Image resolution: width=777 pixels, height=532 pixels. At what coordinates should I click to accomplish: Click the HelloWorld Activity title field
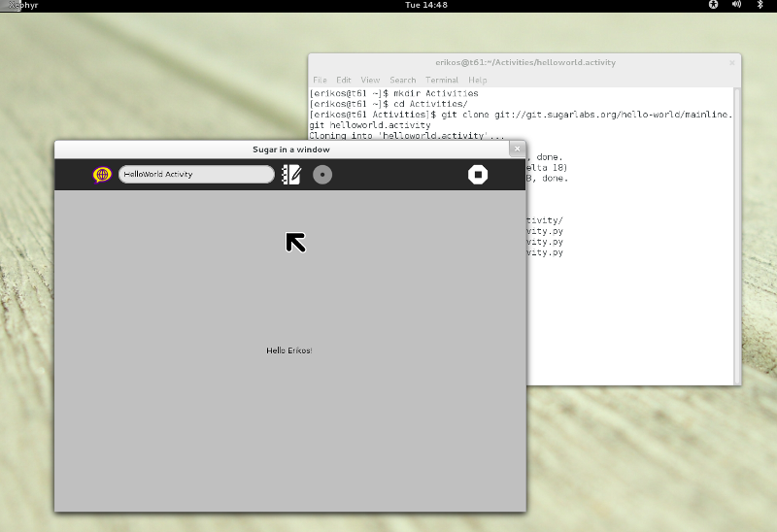(196, 175)
